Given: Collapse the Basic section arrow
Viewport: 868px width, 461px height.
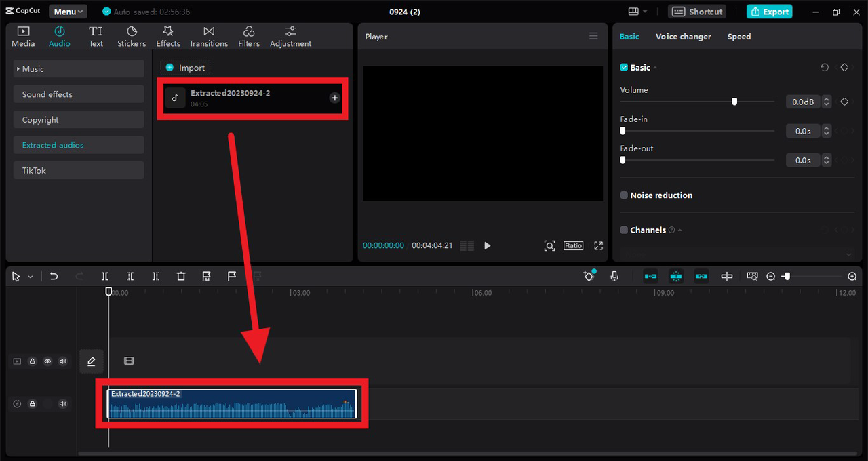Looking at the screenshot, I should click(x=655, y=68).
